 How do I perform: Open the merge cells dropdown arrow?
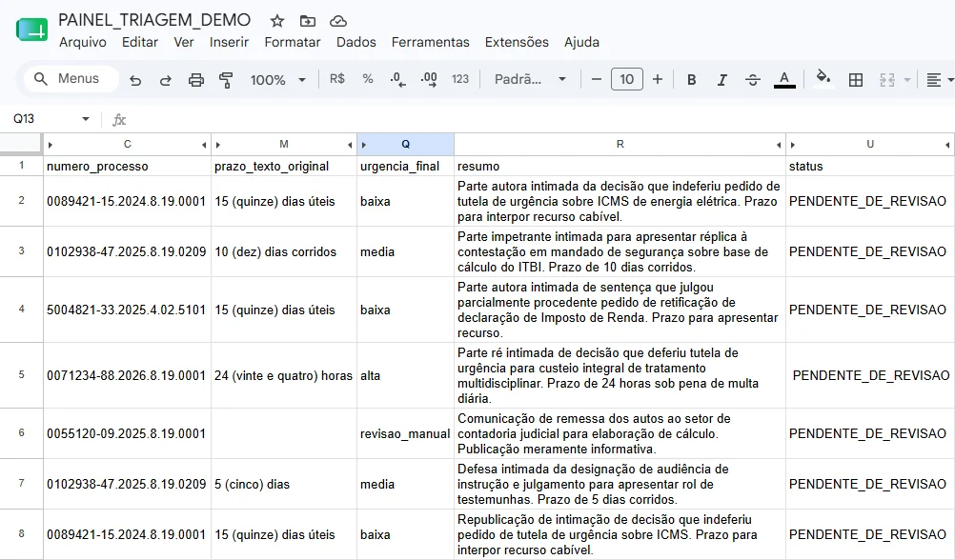click(x=907, y=80)
